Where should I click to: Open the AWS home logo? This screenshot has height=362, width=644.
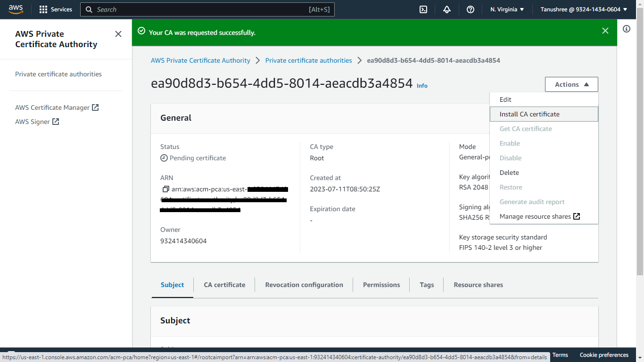pos(16,9)
